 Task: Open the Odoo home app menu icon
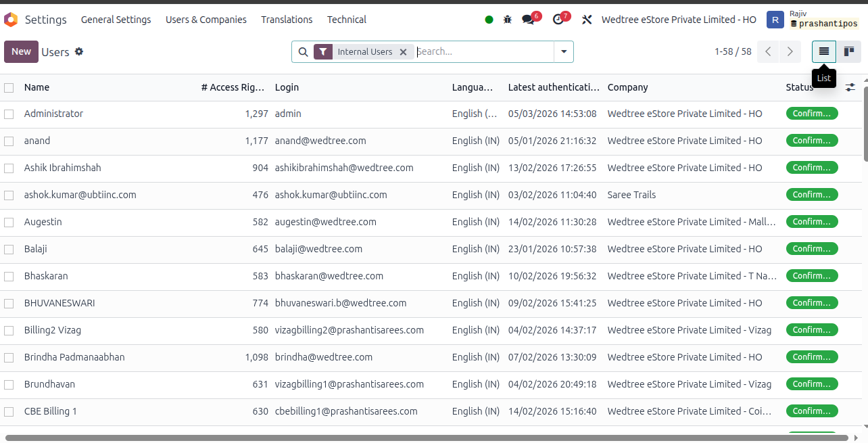(11, 20)
